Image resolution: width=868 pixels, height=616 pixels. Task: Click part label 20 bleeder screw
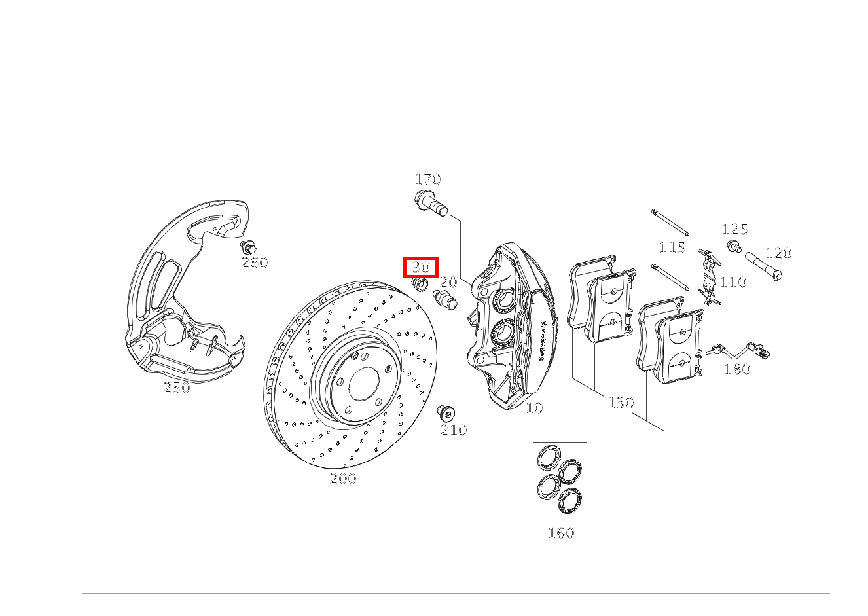click(x=448, y=282)
